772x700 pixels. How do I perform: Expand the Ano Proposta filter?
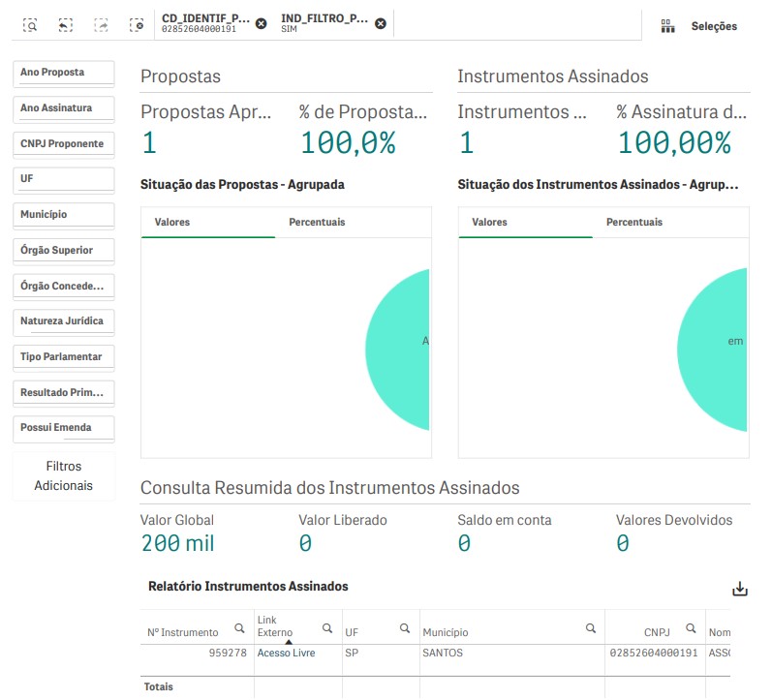pyautogui.click(x=64, y=73)
